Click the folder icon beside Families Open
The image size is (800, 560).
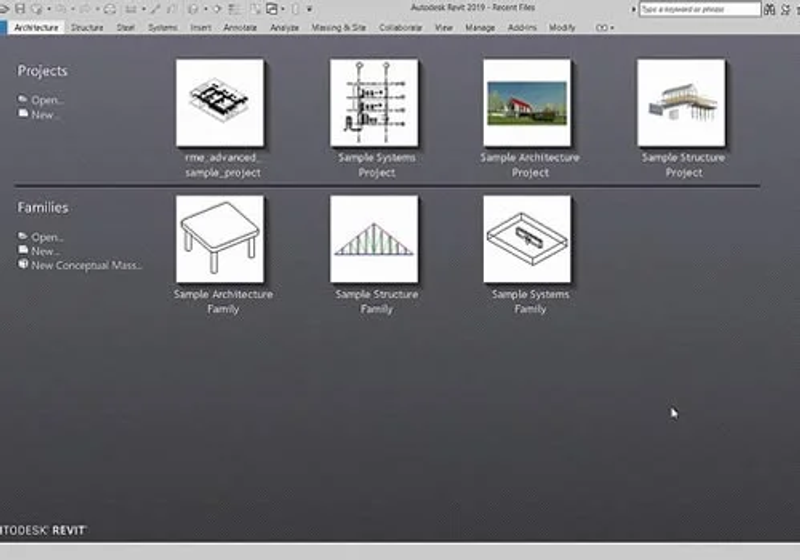click(23, 236)
